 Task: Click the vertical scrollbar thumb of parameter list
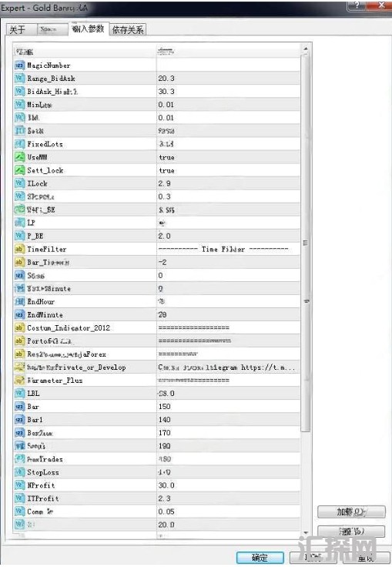(306, 242)
